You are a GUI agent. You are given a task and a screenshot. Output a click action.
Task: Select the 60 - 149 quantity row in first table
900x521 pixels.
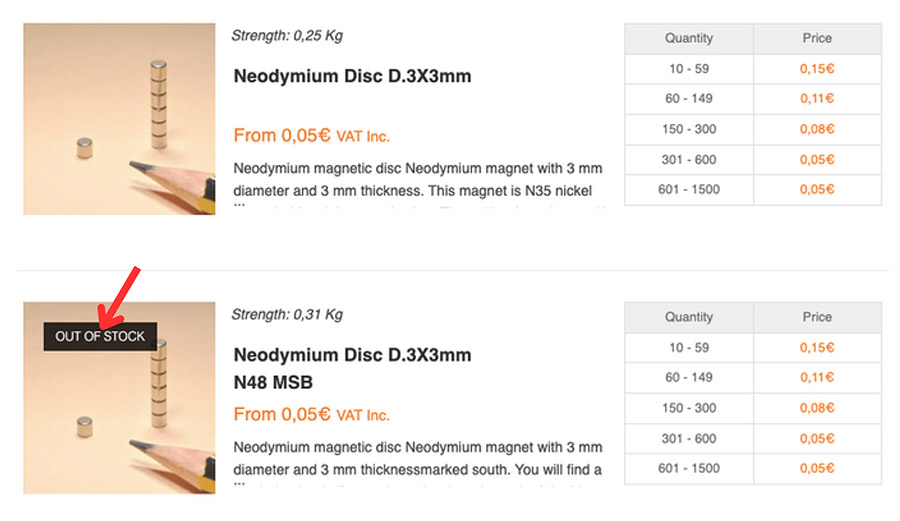coord(752,99)
